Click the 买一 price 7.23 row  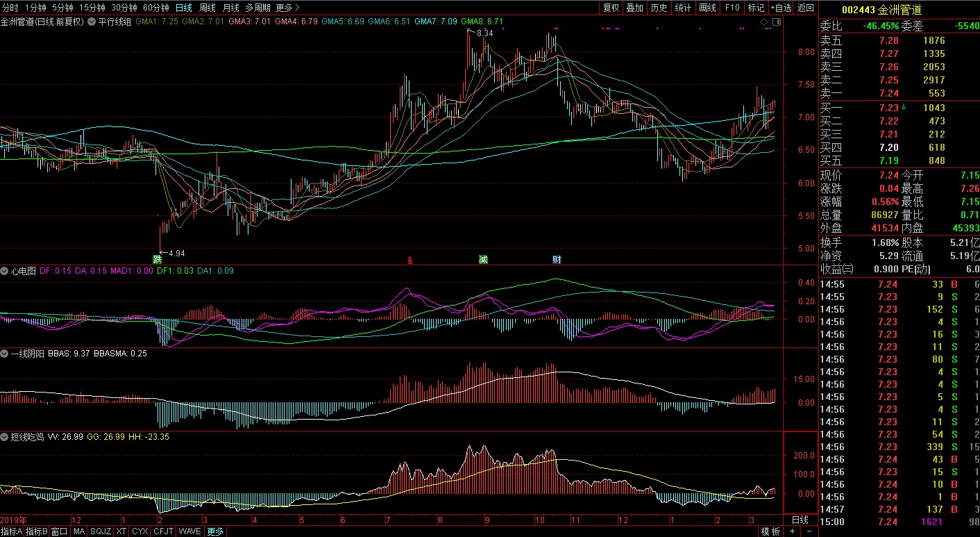[899, 108]
